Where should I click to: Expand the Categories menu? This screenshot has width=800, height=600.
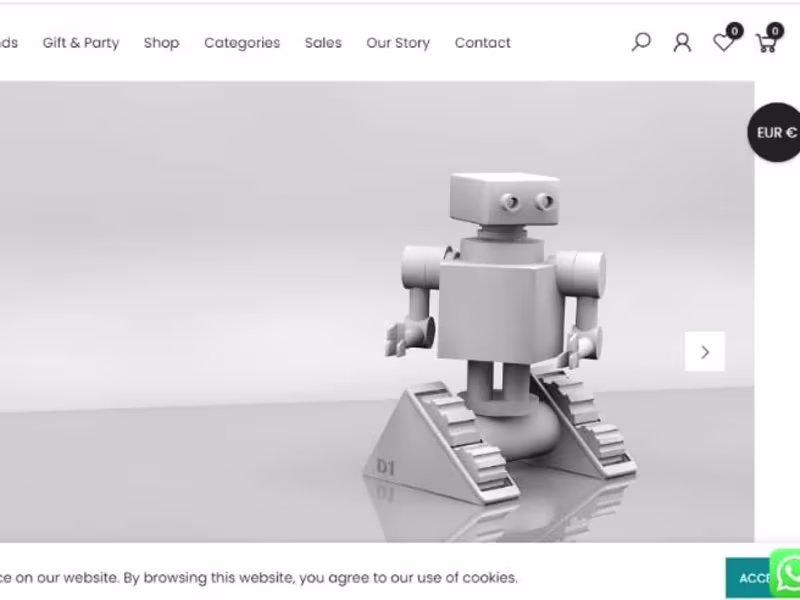coord(242,43)
